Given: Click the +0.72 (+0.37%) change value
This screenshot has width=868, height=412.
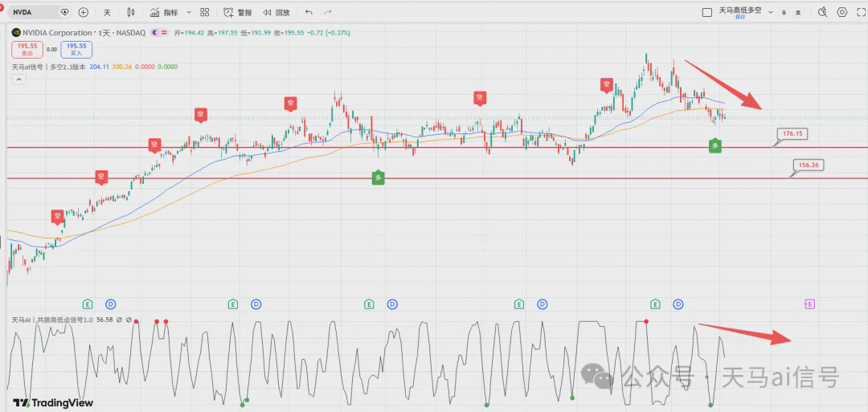Looking at the screenshot, I should (328, 33).
